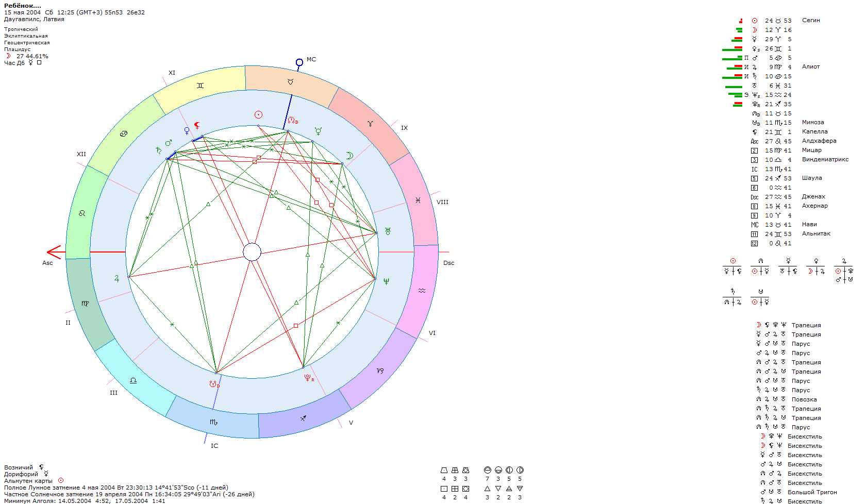Image resolution: width=866 pixels, height=504 pixels.
Task: Click the South Node glyph near the IC
Action: pyautogui.click(x=214, y=384)
